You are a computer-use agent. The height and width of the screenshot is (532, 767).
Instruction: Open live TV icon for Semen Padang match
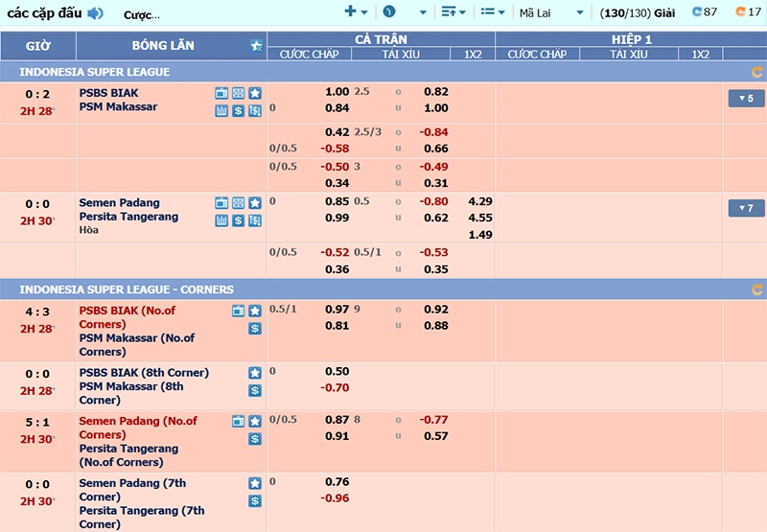221,203
